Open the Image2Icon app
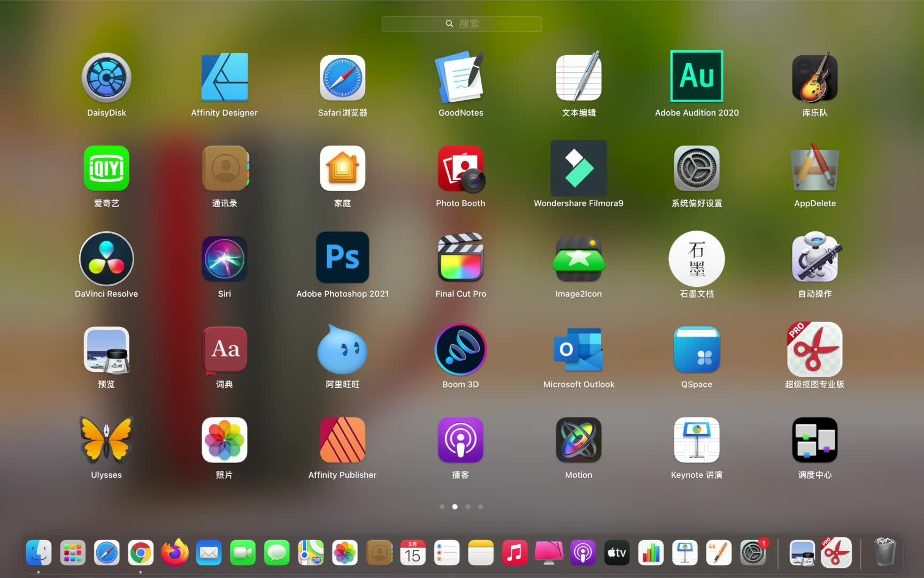Viewport: 924px width, 578px height. pos(579,258)
